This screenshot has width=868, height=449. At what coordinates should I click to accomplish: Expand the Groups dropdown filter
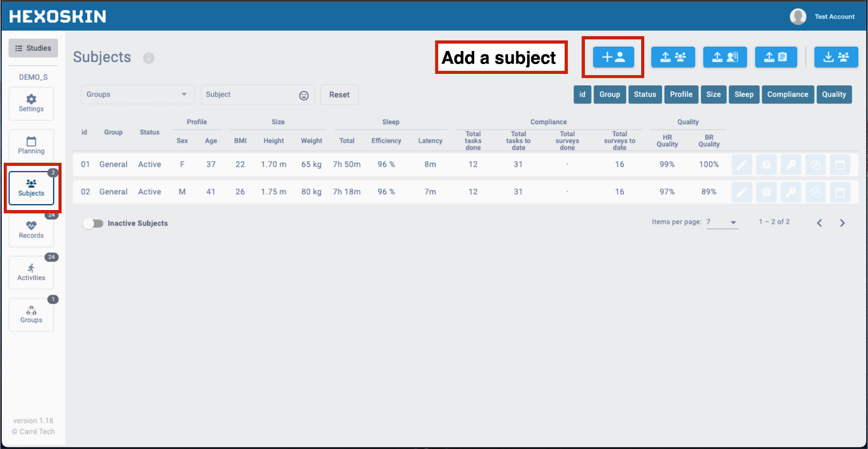(x=137, y=94)
